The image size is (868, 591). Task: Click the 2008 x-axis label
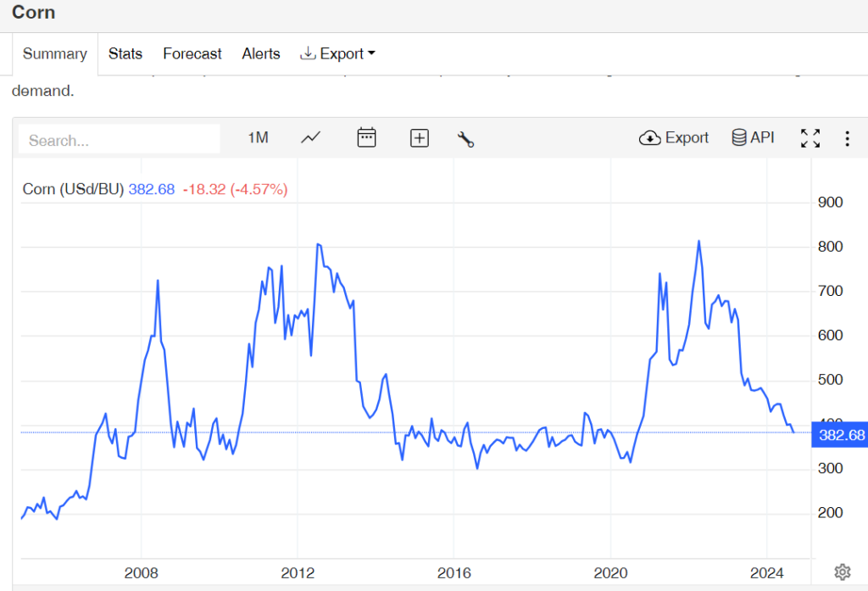pos(142,572)
